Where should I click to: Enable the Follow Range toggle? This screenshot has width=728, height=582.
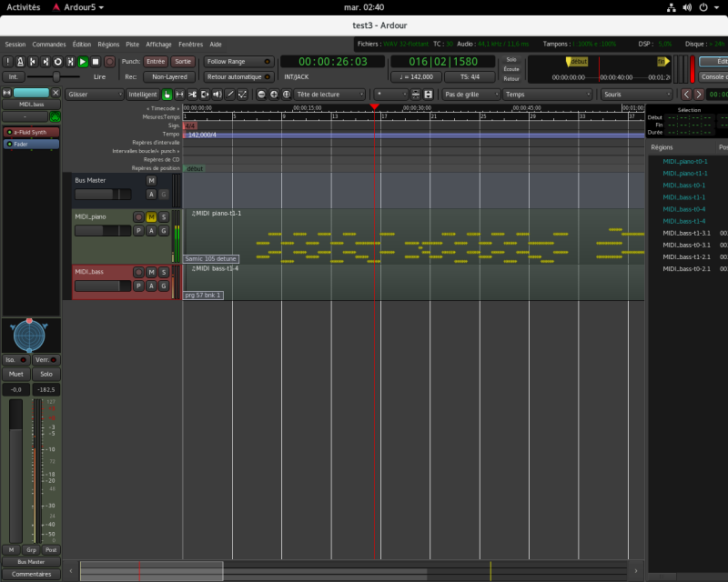pos(238,62)
